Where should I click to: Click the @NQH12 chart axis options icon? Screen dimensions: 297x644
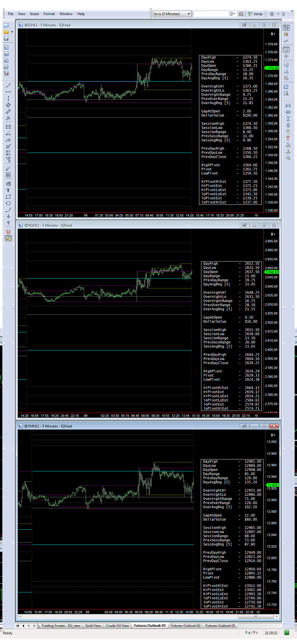[x=273, y=234]
